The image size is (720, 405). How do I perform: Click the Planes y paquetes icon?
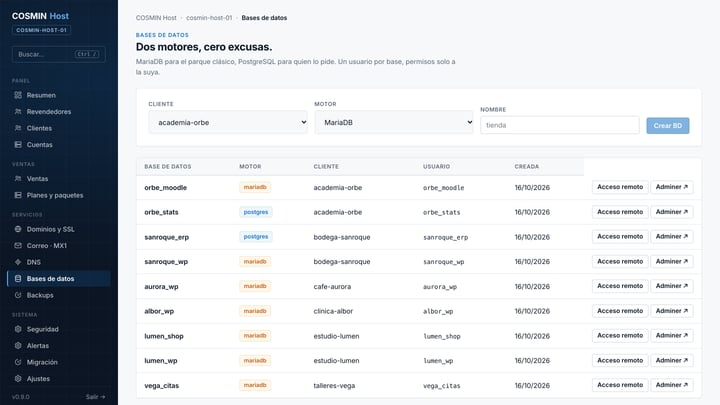point(18,195)
